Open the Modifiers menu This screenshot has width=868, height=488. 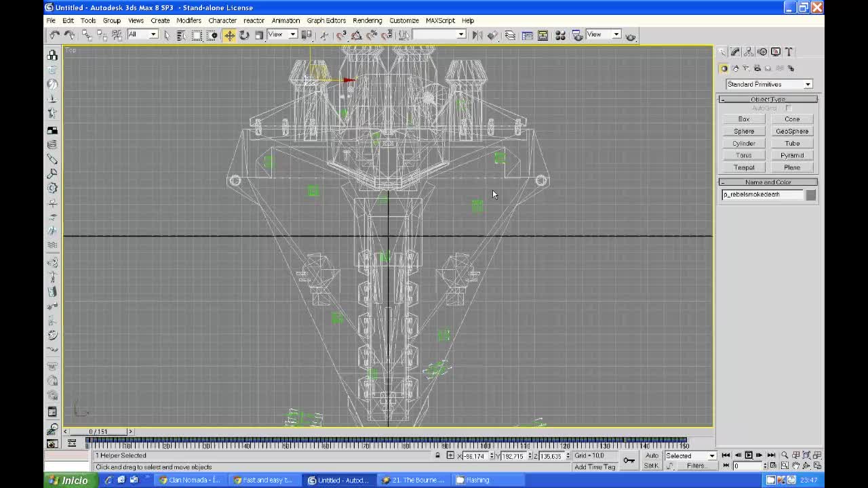[189, 20]
